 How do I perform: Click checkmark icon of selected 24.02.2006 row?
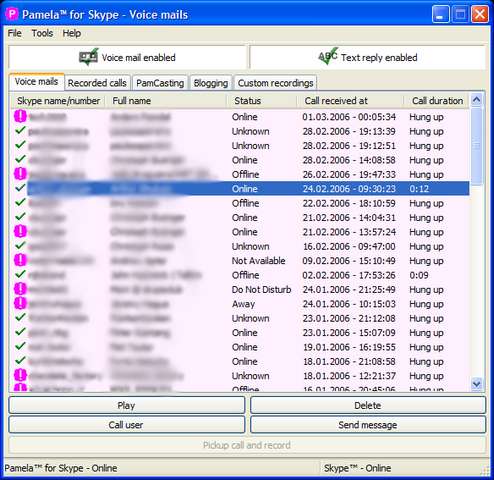(20, 188)
